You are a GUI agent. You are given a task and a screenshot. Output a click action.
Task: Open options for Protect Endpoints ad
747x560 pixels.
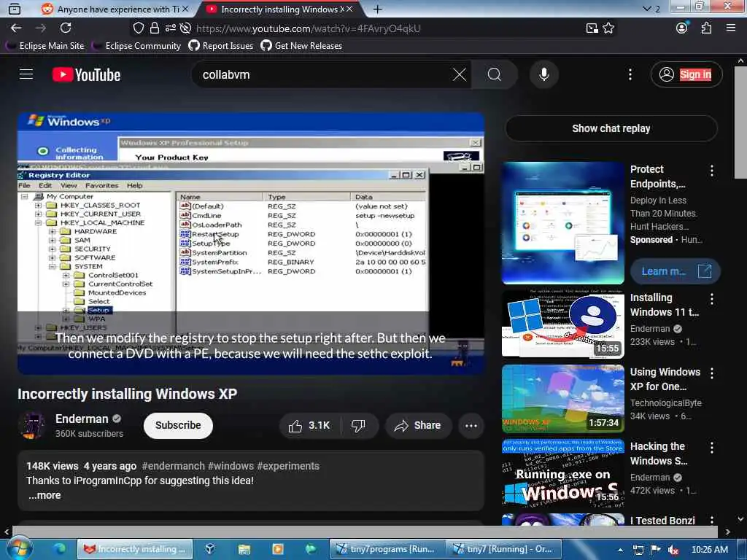pyautogui.click(x=711, y=171)
